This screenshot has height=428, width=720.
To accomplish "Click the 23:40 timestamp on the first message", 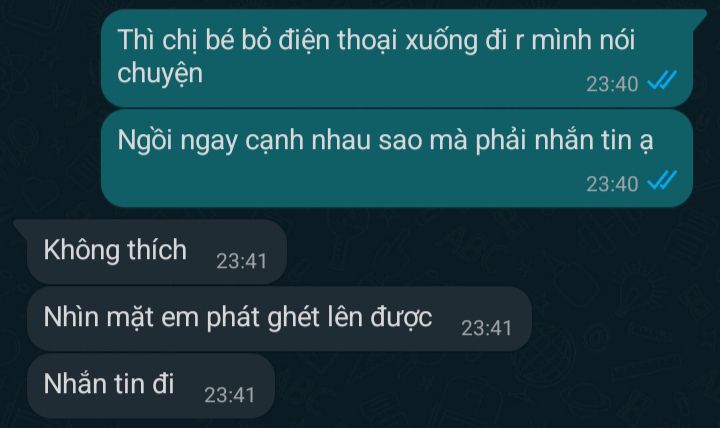I will [612, 84].
